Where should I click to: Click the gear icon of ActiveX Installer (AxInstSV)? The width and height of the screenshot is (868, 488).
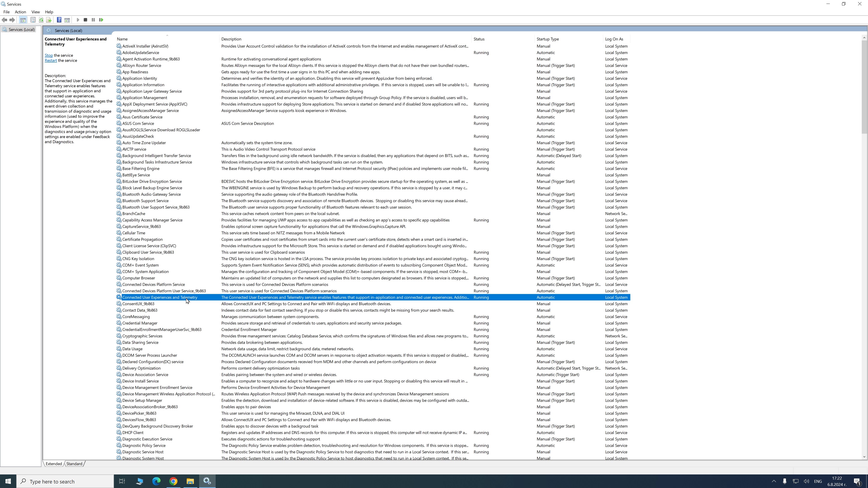pyautogui.click(x=119, y=46)
